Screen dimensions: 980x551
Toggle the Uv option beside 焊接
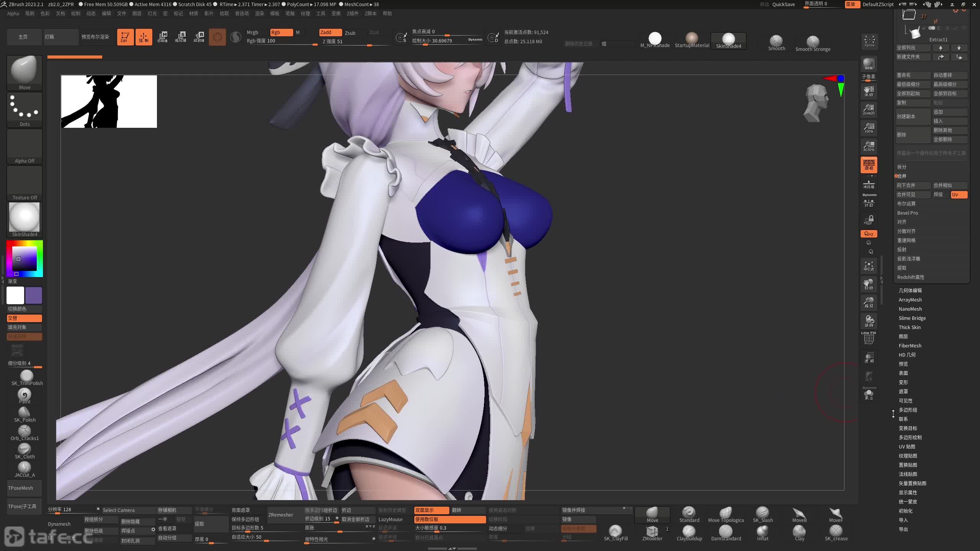[x=959, y=195]
